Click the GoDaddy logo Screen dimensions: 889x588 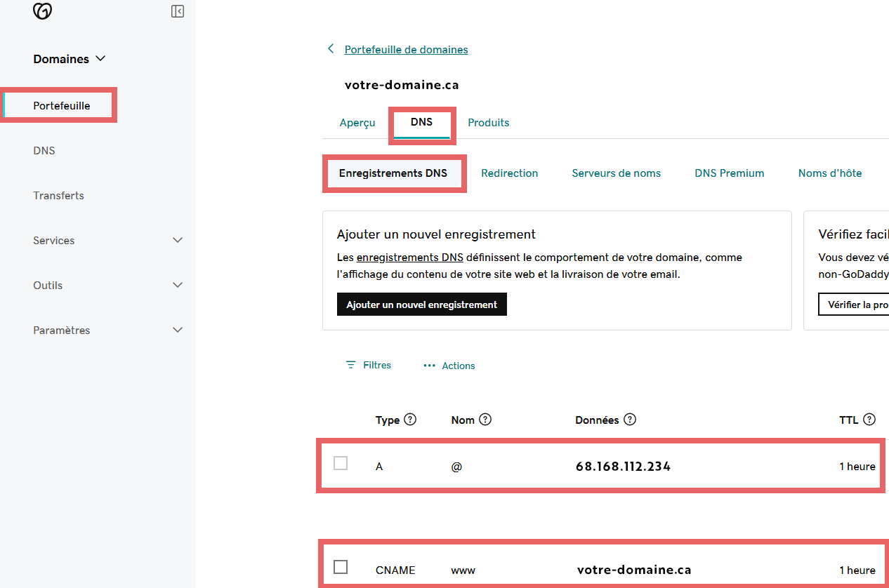[42, 11]
